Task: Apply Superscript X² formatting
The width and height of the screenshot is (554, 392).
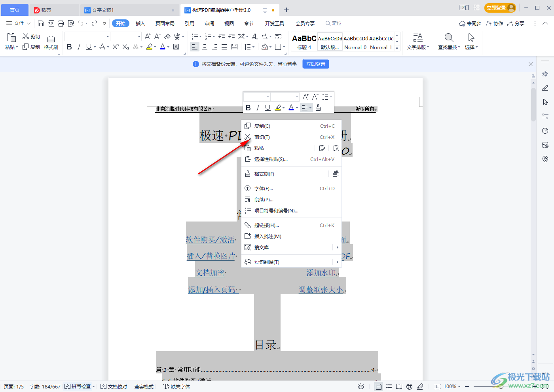Action: 116,47
